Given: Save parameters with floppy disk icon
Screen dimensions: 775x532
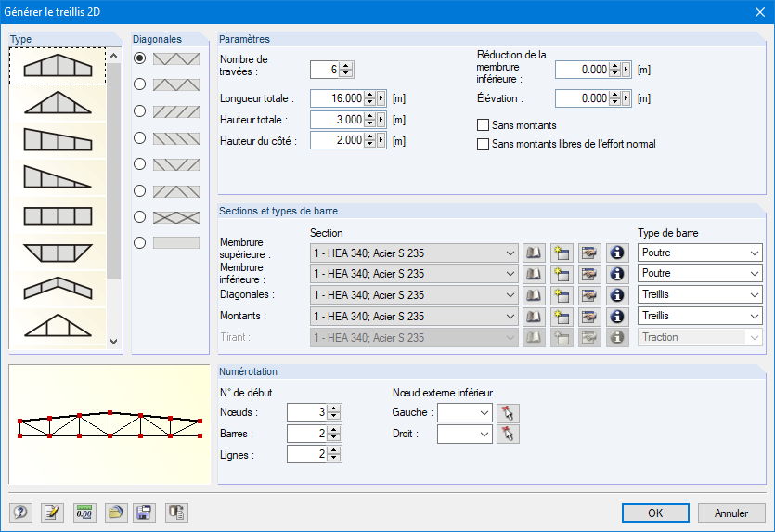Looking at the screenshot, I should [144, 513].
